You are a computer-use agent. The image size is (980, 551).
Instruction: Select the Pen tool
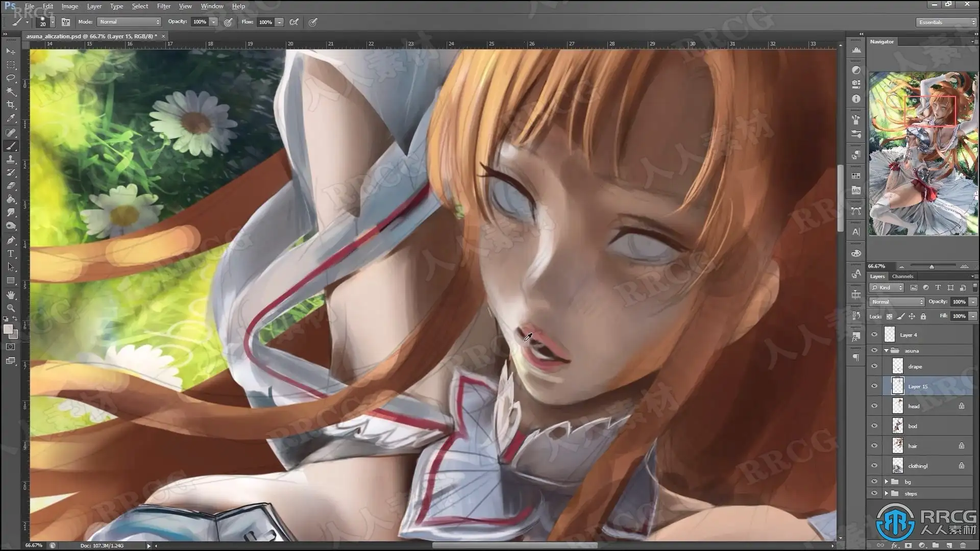pos(10,240)
